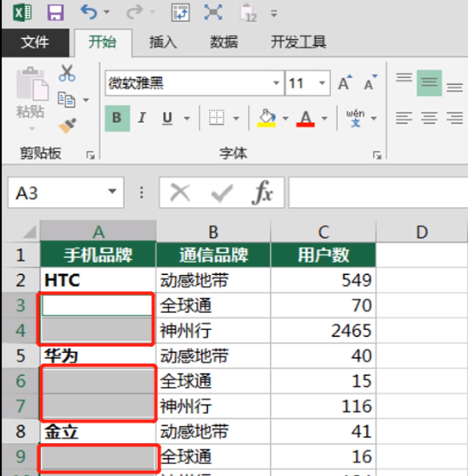This screenshot has width=468, height=476.
Task: Activate the Format Painter brush
Action: tap(67, 126)
